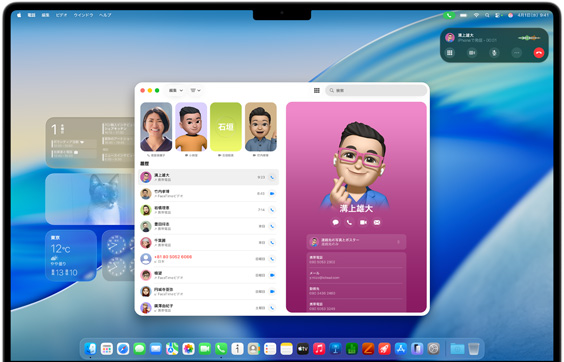Screen dimensions: 564x362
Task: Focus the search field in Phone window
Action: click(376, 90)
